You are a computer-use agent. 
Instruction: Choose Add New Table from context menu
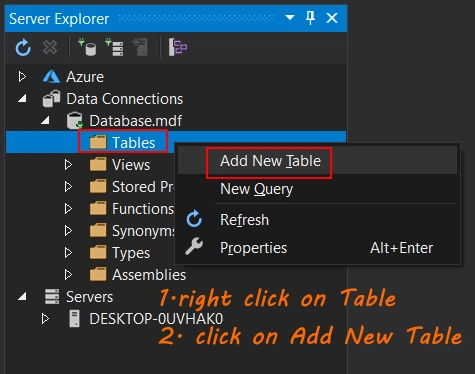[317, 161]
